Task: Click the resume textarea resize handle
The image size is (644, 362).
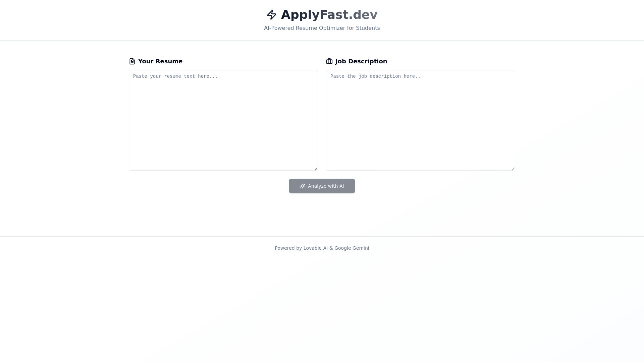Action: coord(316,168)
